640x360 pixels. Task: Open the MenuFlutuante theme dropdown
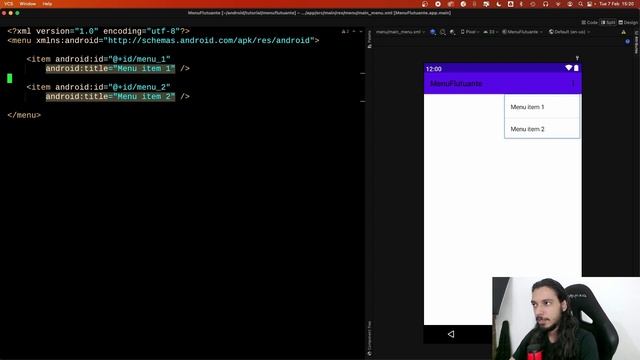click(x=522, y=32)
